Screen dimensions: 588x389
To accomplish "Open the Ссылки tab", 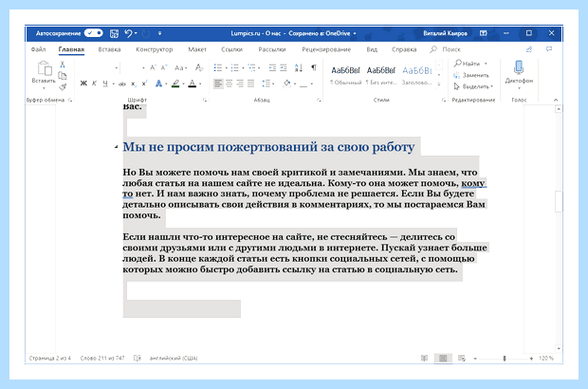I will (231, 49).
